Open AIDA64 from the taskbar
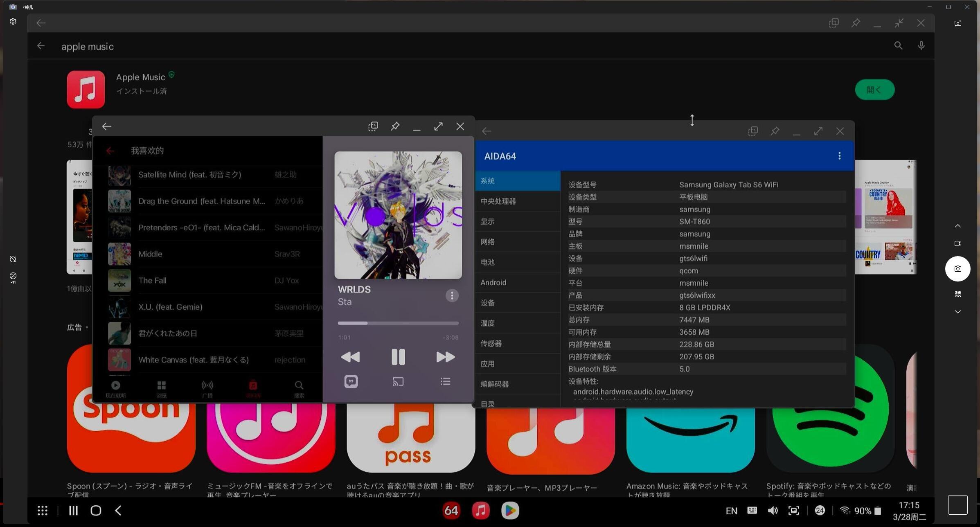 click(451, 511)
